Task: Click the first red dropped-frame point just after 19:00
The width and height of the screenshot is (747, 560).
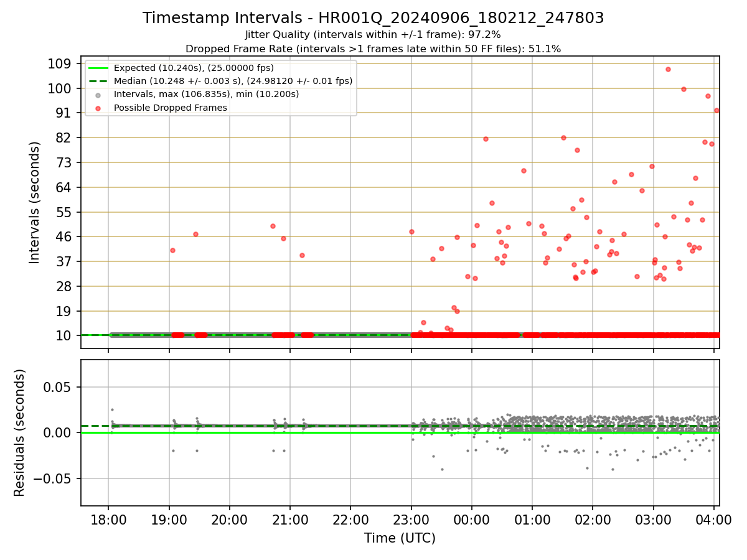Action: point(172,250)
